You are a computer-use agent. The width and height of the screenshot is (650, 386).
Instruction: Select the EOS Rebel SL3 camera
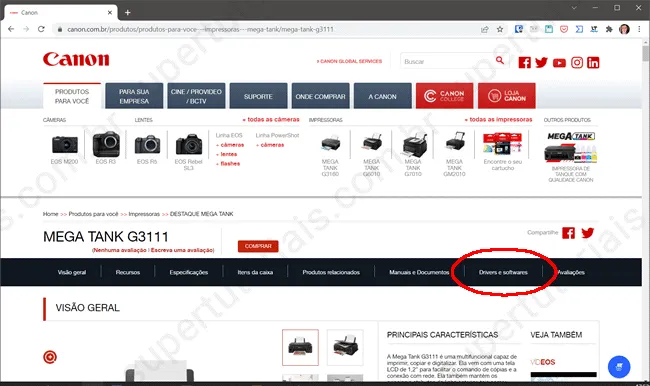pos(189,152)
